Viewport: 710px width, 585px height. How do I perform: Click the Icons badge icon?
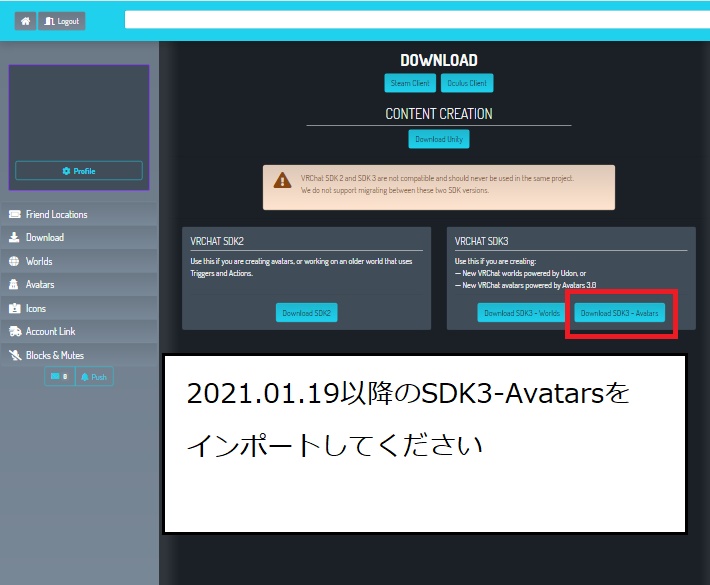14,308
